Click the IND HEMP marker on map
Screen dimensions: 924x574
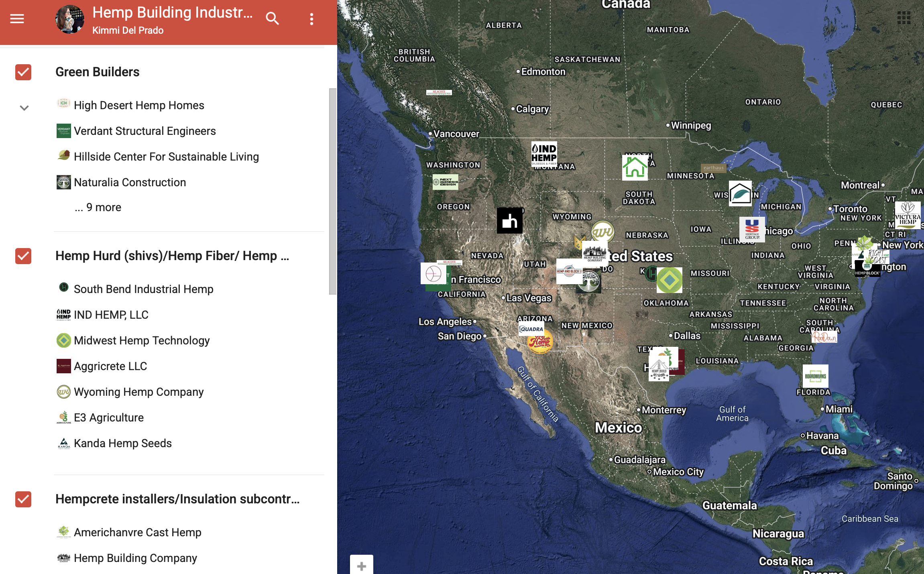[x=544, y=154]
